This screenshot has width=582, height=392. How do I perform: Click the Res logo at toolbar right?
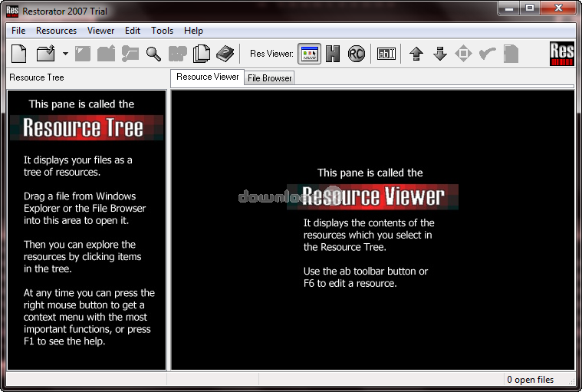(x=561, y=54)
